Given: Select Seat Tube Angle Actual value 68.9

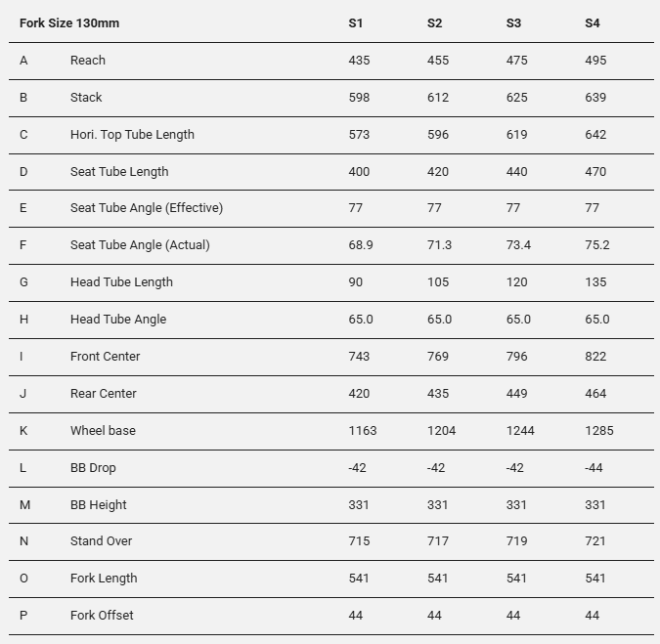Looking at the screenshot, I should (361, 245).
